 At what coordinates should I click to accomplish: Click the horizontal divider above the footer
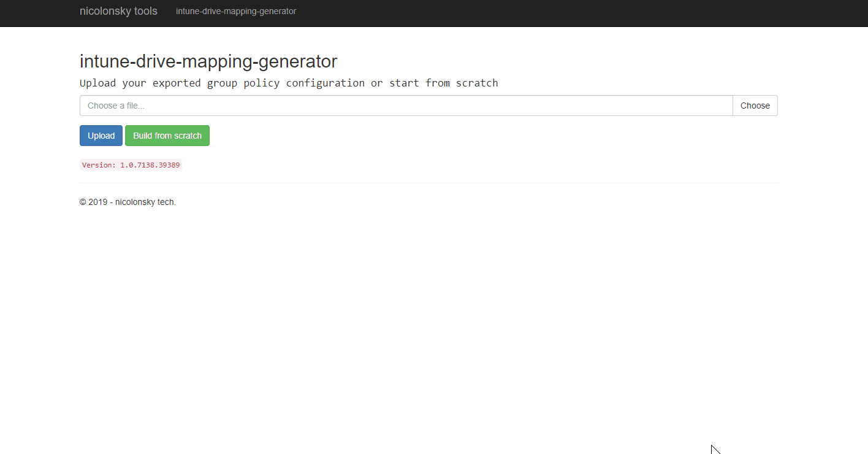[429, 183]
